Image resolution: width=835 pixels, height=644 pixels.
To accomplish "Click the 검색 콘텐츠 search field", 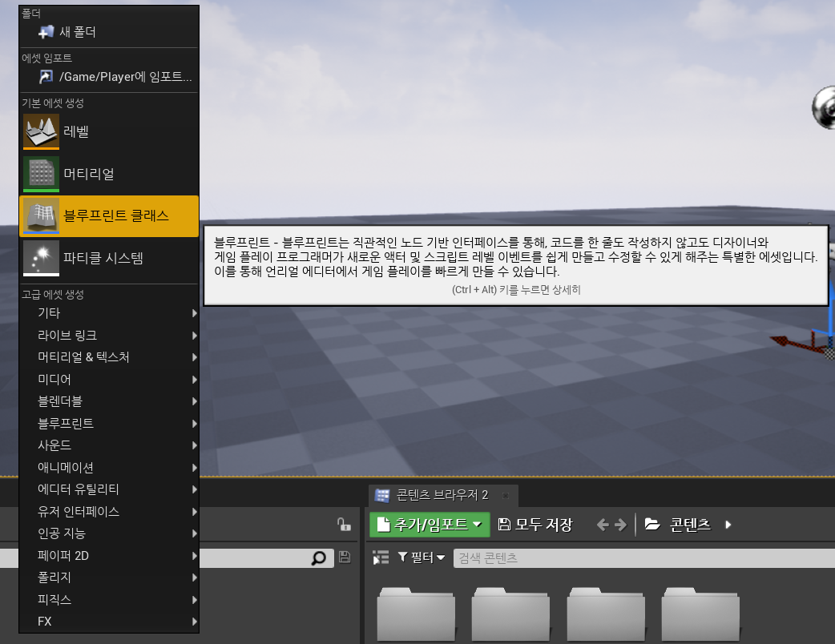I will click(643, 557).
